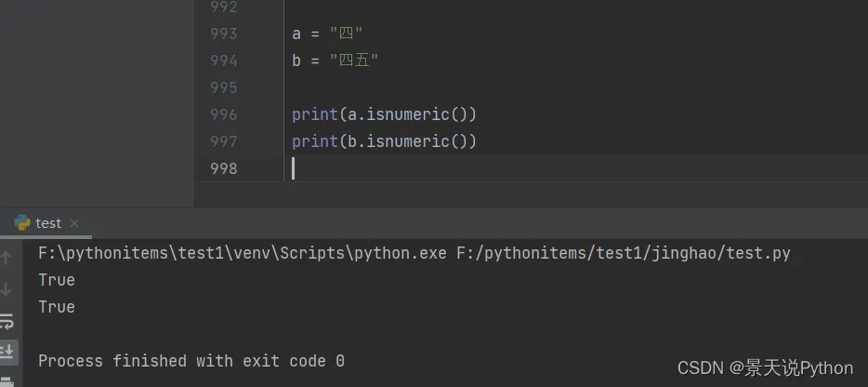Toggle soft-wrap in the run console

(7, 321)
